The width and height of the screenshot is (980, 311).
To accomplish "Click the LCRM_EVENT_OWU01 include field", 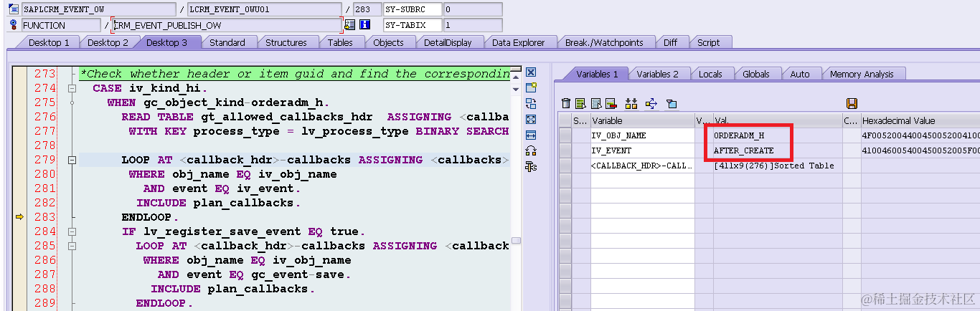I will point(264,9).
